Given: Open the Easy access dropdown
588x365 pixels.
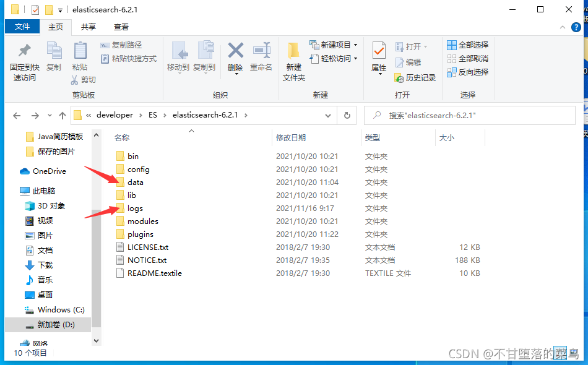Looking at the screenshot, I should (334, 58).
